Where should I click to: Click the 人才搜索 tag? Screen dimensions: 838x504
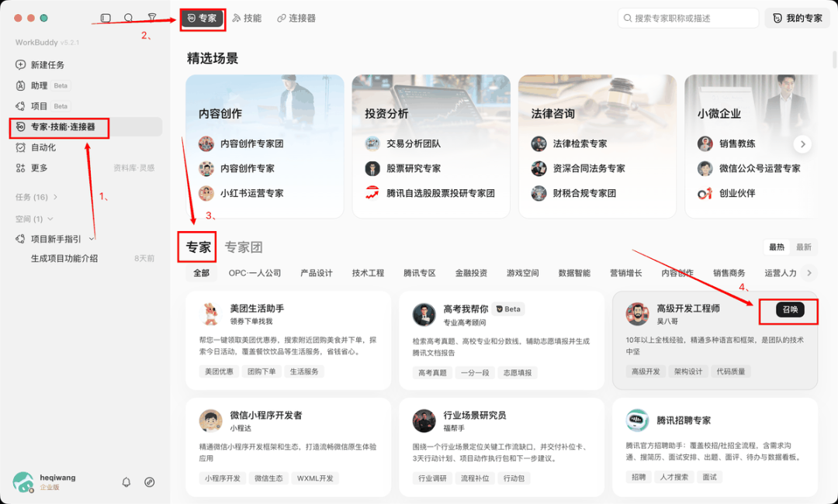[x=674, y=478]
